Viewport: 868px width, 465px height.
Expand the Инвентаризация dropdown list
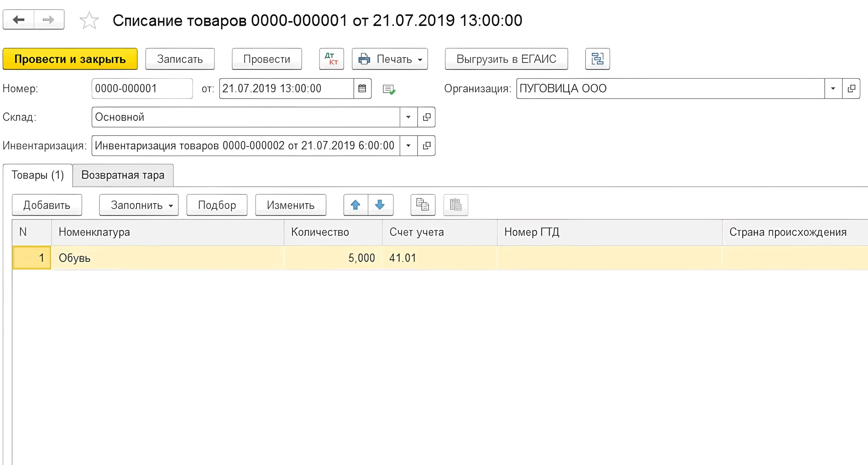pos(409,146)
